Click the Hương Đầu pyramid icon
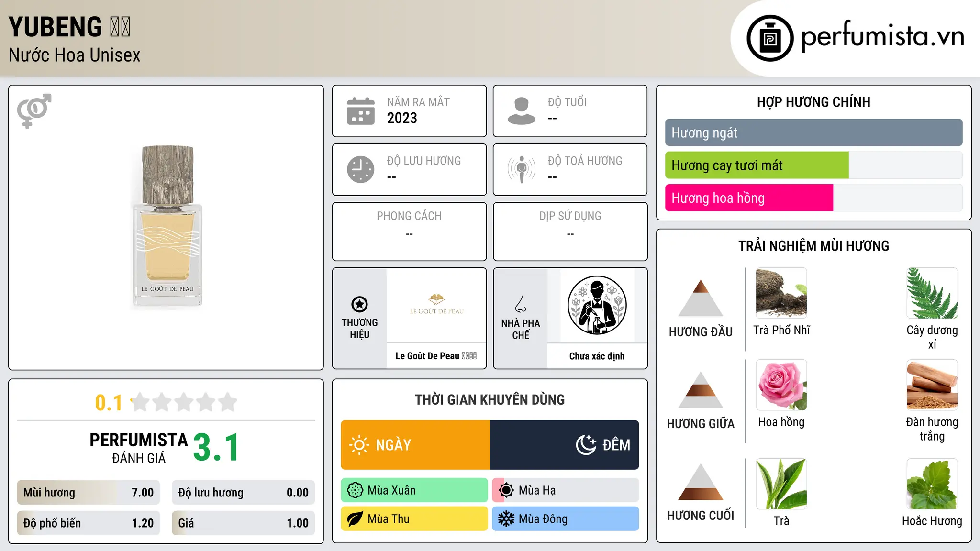980x551 pixels. pyautogui.click(x=701, y=298)
